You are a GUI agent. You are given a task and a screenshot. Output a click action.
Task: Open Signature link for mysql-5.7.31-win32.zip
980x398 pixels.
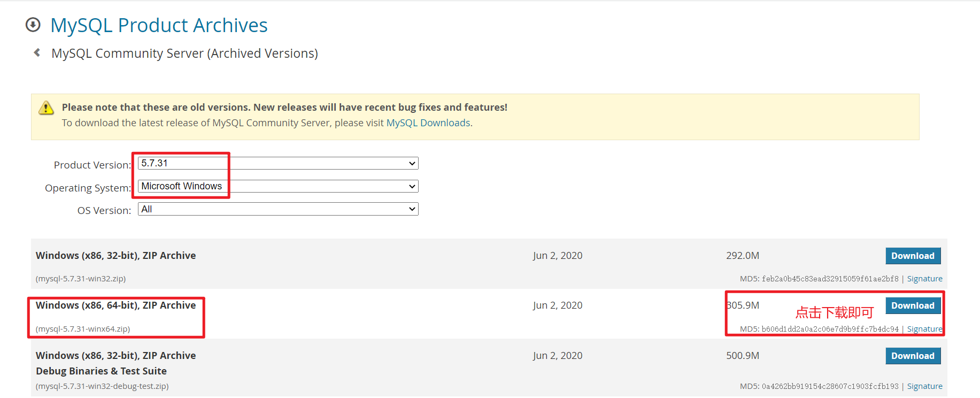(x=924, y=279)
